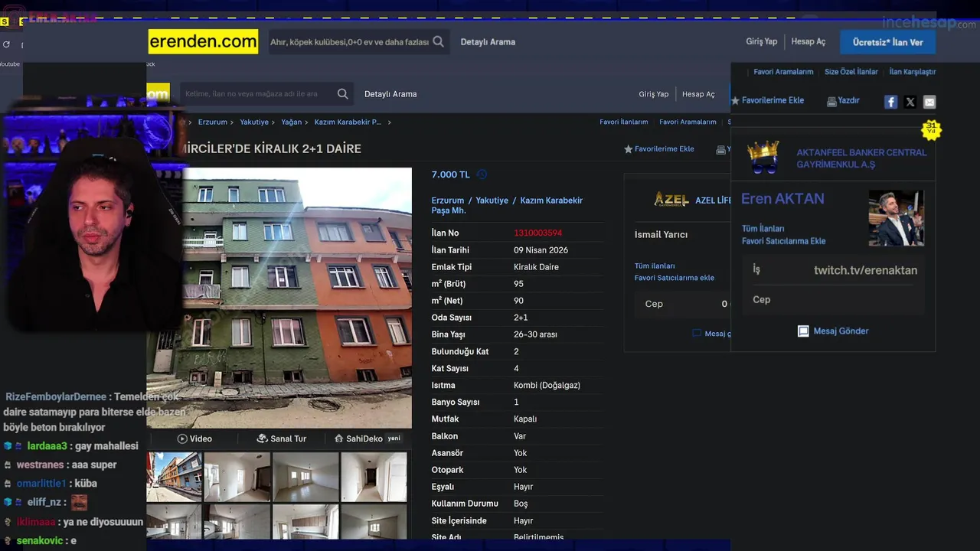Click Favori Satıcılarıma ekle under İsmail Yarıcı
This screenshot has width=980, height=551.
[x=675, y=278]
